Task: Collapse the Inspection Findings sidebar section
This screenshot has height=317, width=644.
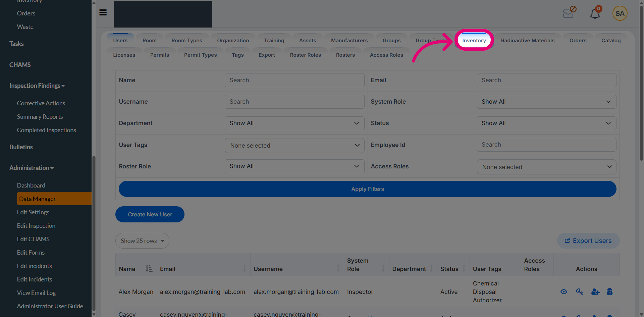Action: (x=37, y=86)
